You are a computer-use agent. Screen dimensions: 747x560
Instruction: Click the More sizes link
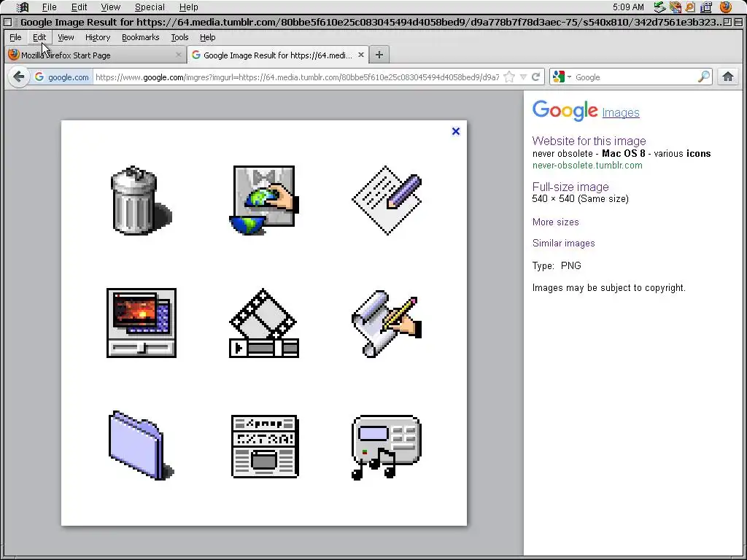pyautogui.click(x=555, y=222)
